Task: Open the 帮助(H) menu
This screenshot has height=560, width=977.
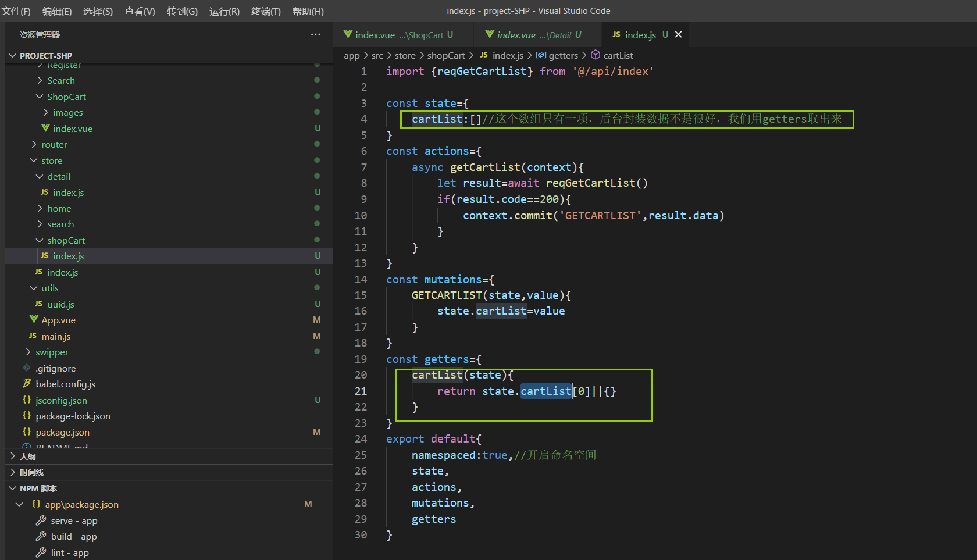Action: [308, 11]
